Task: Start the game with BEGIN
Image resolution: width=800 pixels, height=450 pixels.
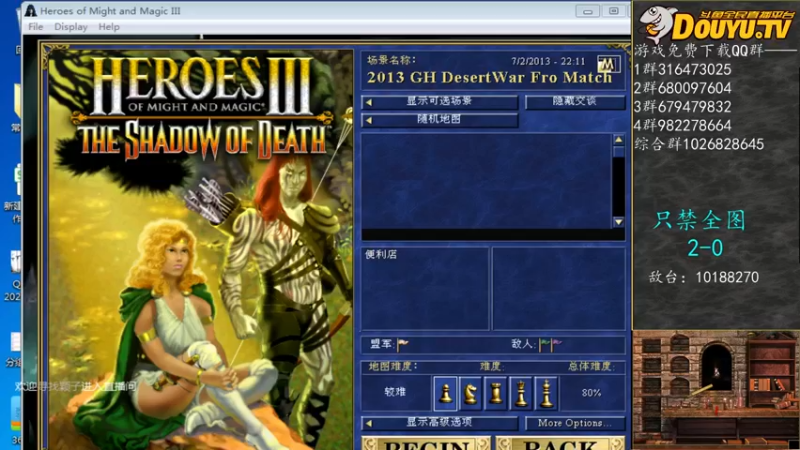Action: pos(427,443)
